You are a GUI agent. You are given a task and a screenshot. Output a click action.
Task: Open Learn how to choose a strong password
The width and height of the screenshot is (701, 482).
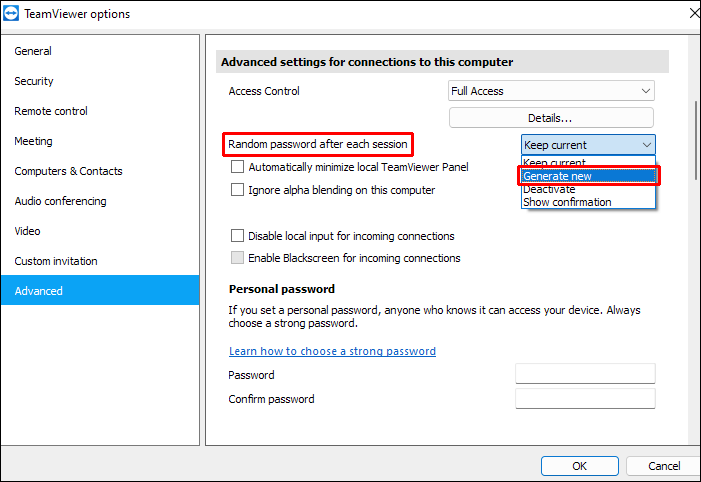[x=332, y=351]
